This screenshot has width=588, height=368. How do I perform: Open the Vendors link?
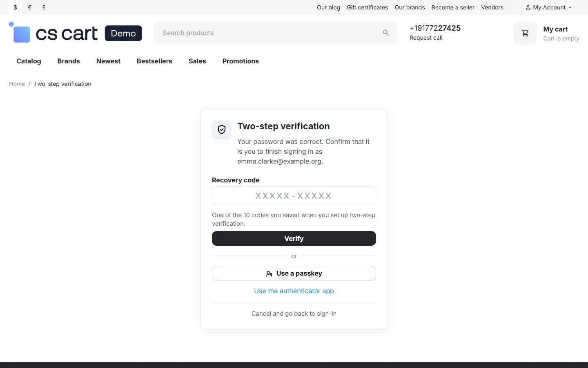point(492,7)
